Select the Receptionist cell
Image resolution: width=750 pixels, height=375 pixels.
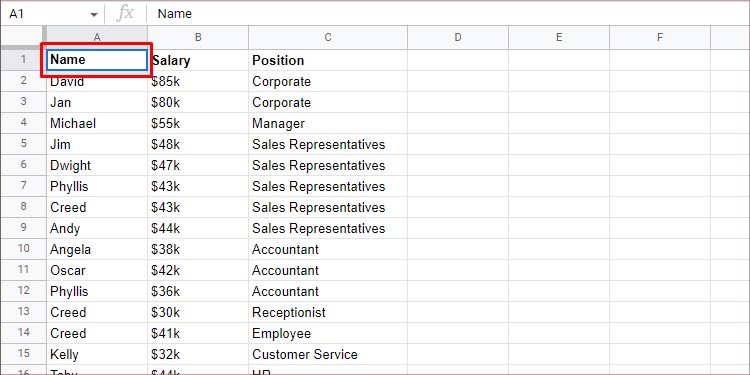(328, 312)
